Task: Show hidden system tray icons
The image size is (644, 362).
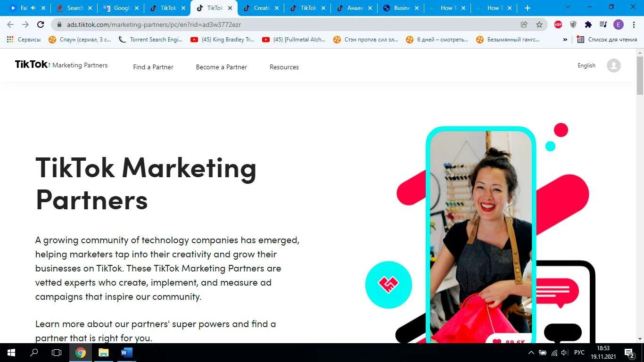Action: [x=531, y=353]
